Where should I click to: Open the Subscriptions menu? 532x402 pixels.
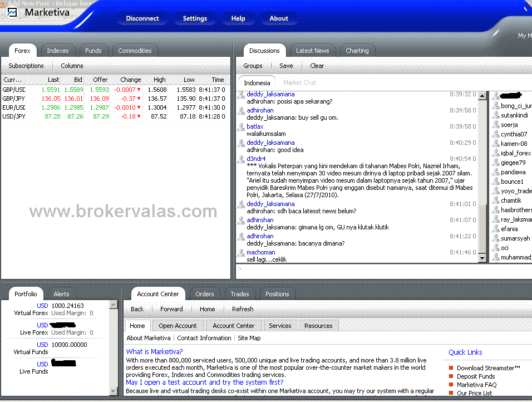26,66
